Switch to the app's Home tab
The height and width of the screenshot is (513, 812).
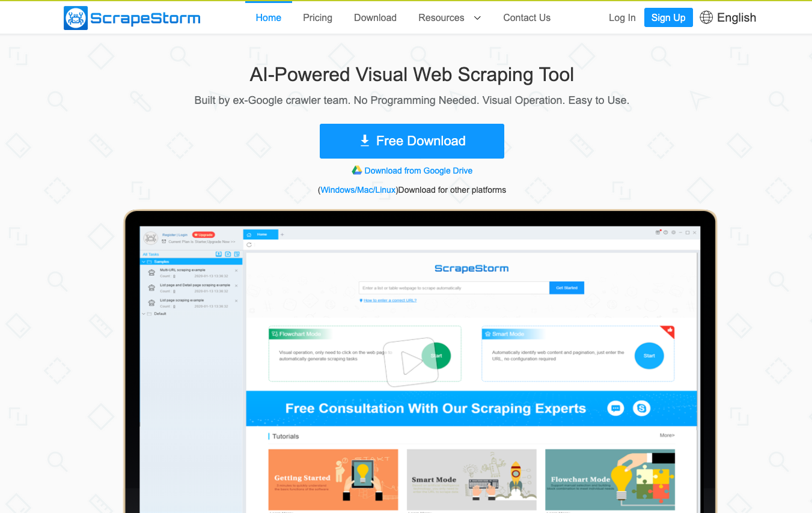click(260, 234)
